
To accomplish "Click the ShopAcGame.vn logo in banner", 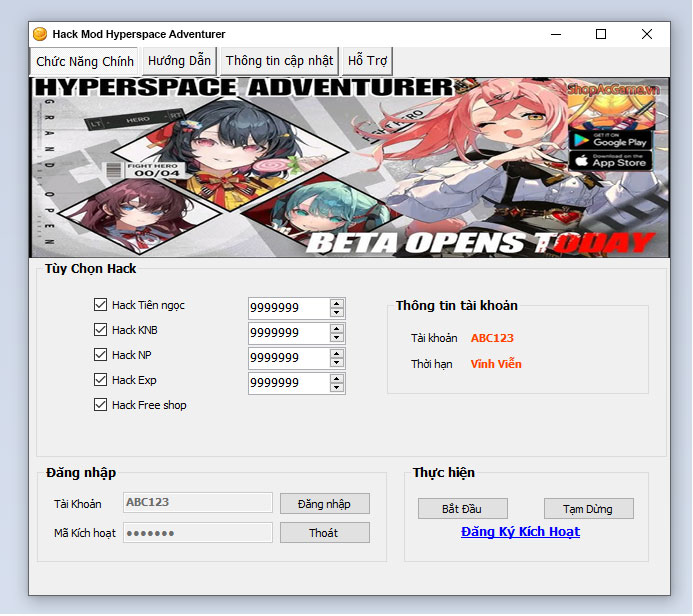I will point(613,90).
